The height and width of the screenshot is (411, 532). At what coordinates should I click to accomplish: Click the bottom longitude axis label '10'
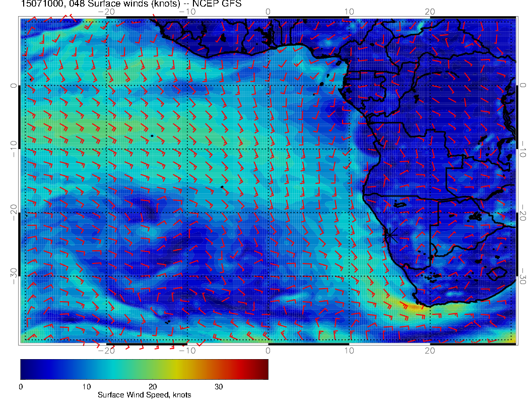tap(349, 351)
